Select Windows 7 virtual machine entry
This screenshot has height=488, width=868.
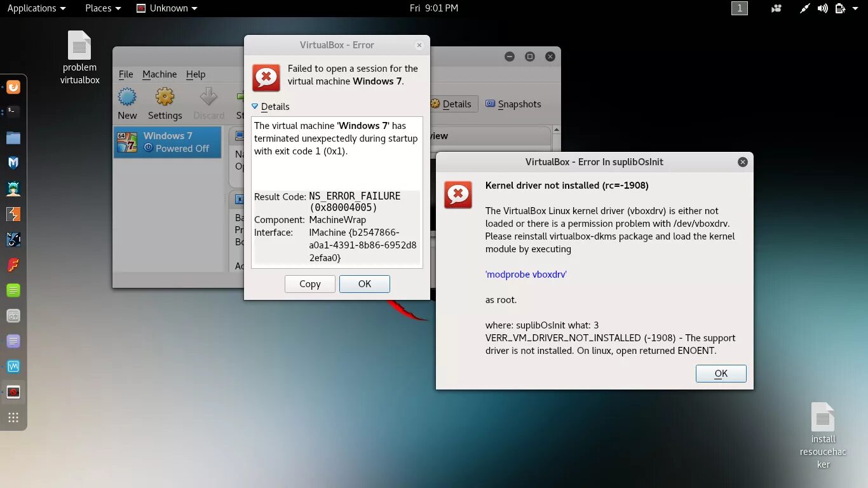click(168, 142)
